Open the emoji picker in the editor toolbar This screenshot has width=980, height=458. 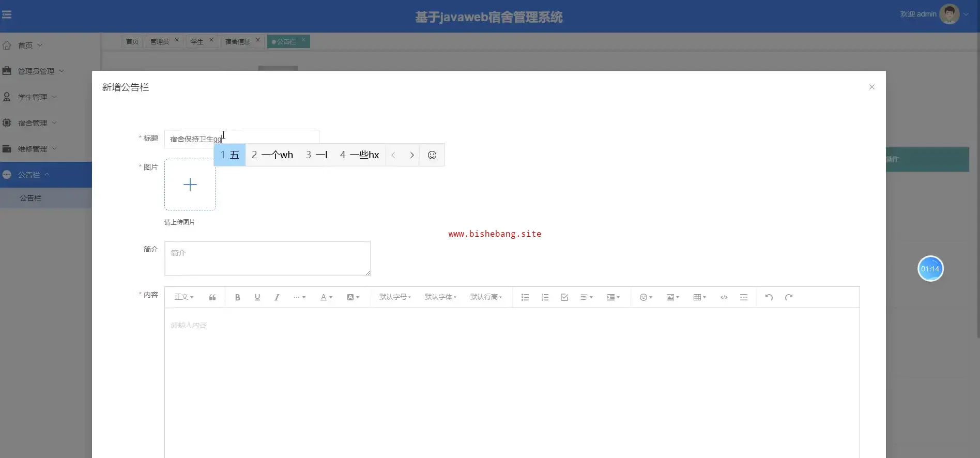[x=646, y=297]
